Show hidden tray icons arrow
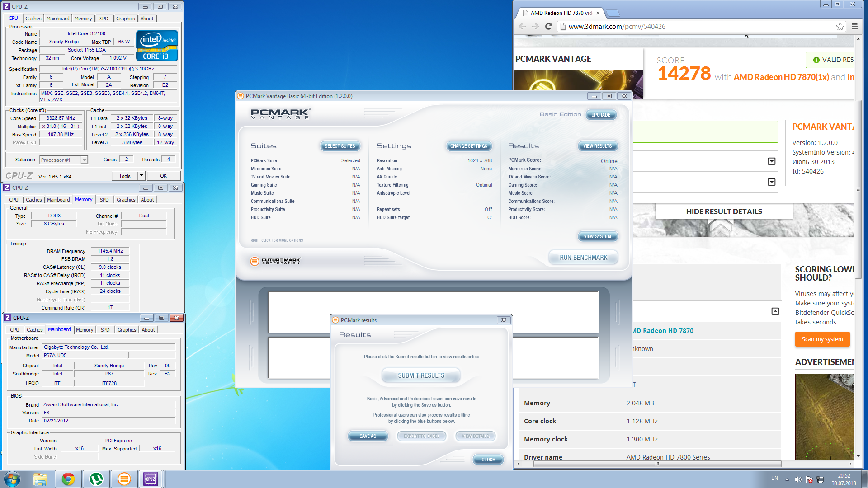This screenshot has width=868, height=488. [787, 479]
